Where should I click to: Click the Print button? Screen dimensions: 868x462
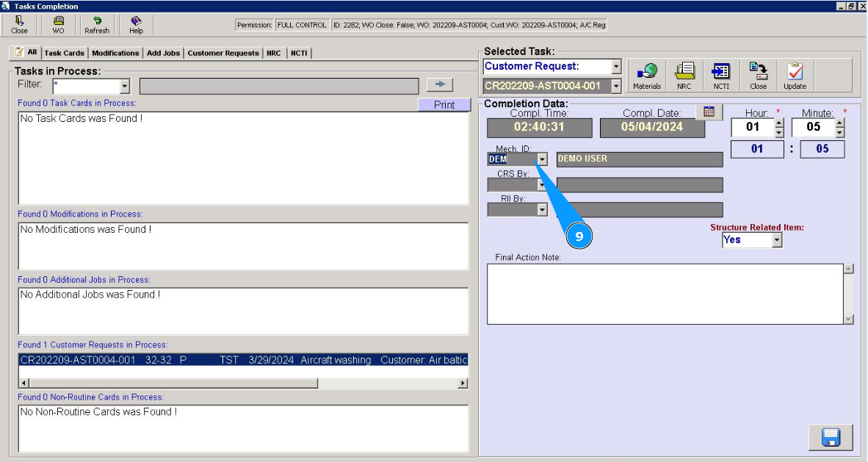444,105
